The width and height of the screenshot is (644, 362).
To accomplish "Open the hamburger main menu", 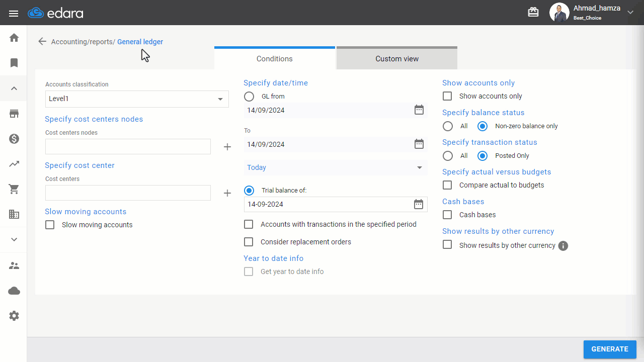I will (14, 14).
